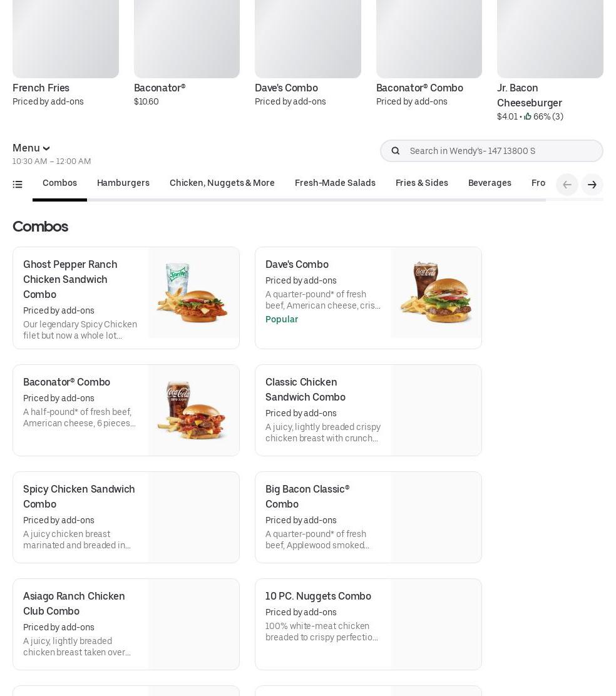Screen dimensions: 616x696
Task: Select the Big Bacon Classic Combo card
Action: click(368, 517)
